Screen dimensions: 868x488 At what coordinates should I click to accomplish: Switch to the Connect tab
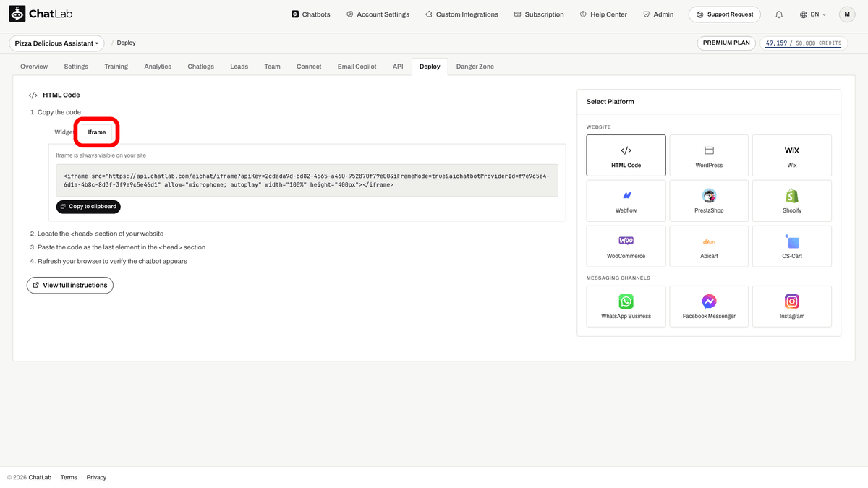coord(309,67)
